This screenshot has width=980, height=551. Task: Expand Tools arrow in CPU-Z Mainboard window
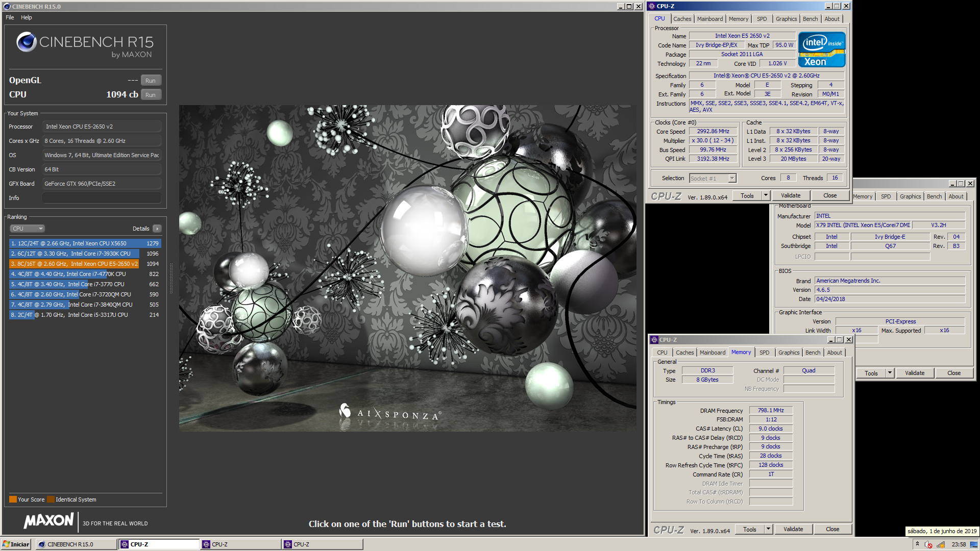[x=890, y=373]
